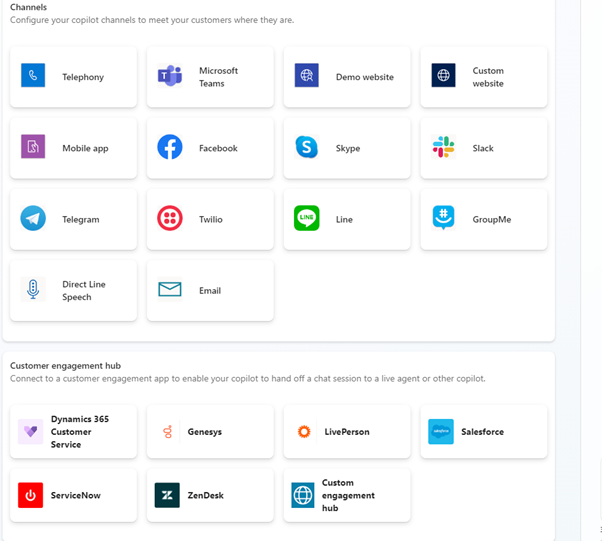602x541 pixels.
Task: Select Custom engagement hub label
Action: point(348,495)
